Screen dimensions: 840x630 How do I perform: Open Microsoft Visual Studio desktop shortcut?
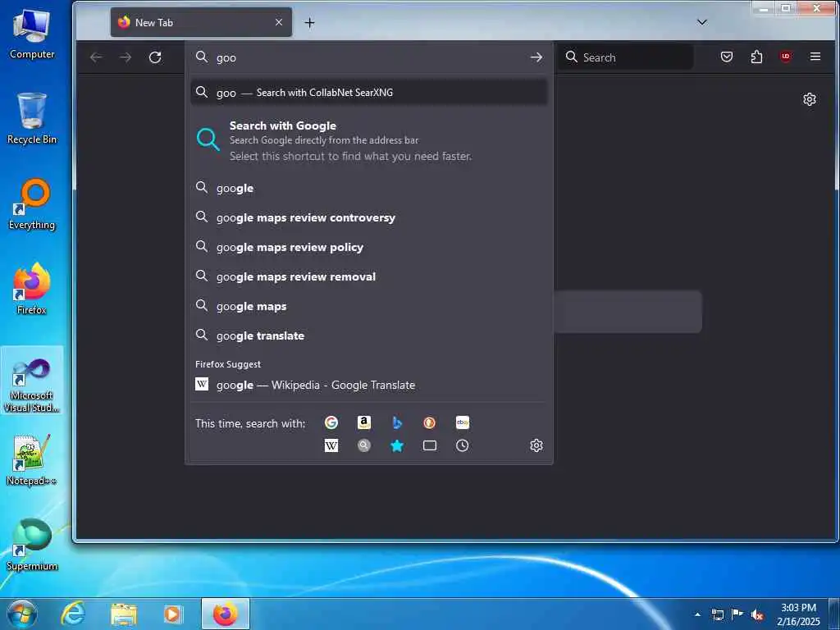tap(32, 381)
